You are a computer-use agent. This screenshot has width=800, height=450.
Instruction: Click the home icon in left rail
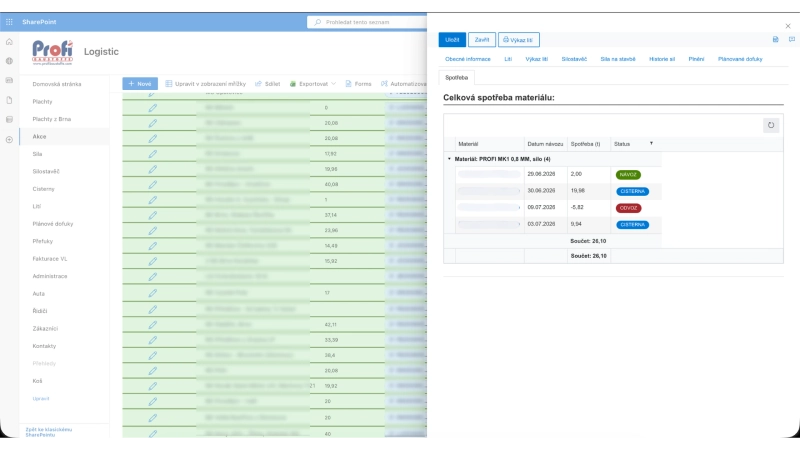tap(9, 42)
